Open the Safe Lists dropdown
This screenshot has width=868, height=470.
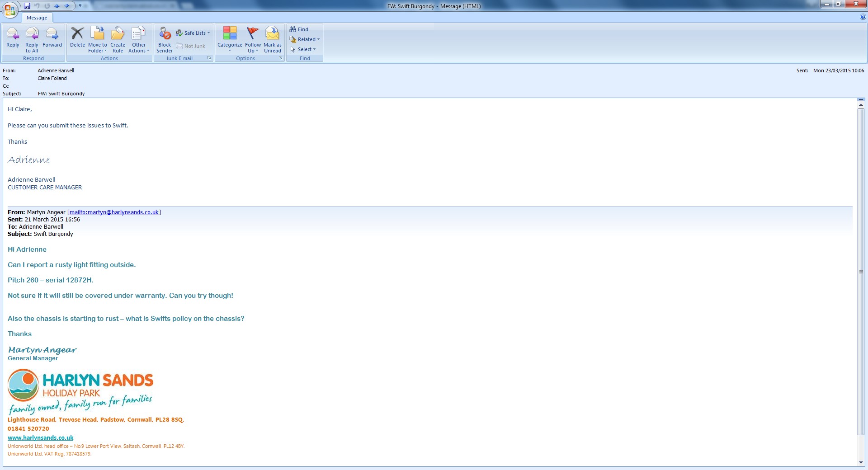click(193, 33)
